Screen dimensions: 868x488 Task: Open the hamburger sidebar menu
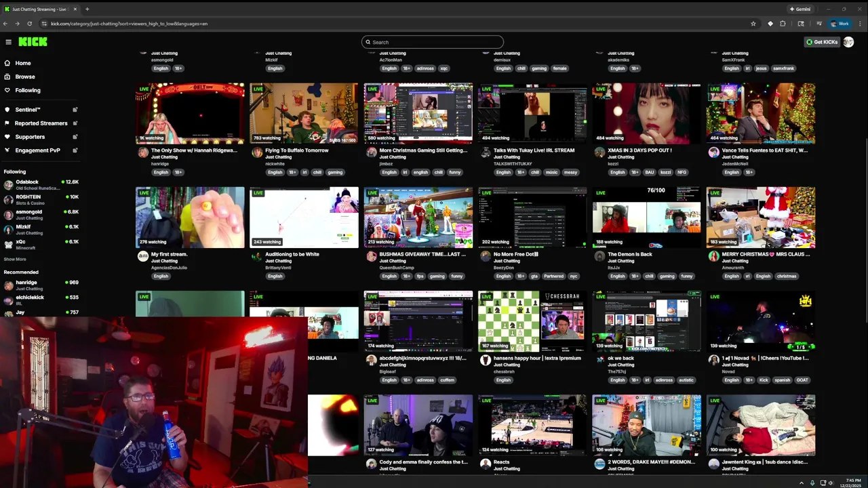coord(8,42)
